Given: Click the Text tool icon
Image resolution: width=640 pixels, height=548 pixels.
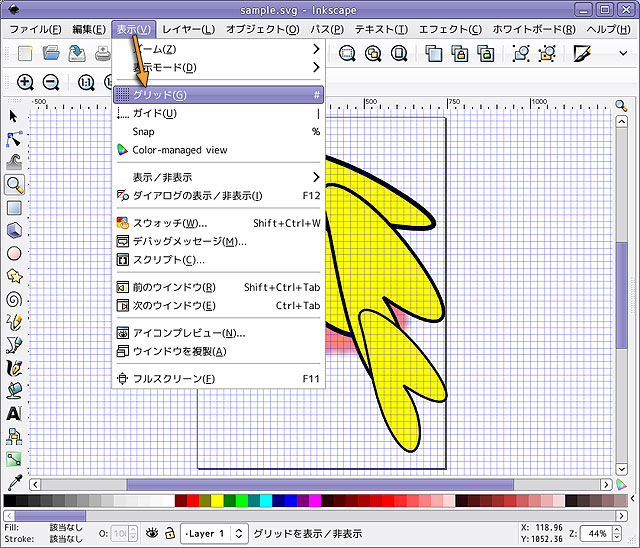Looking at the screenshot, I should pyautogui.click(x=14, y=413).
